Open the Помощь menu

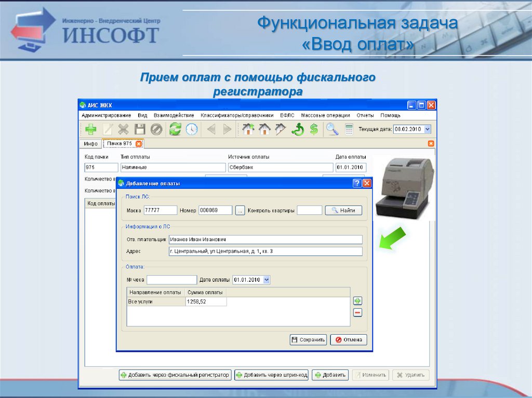coord(390,115)
